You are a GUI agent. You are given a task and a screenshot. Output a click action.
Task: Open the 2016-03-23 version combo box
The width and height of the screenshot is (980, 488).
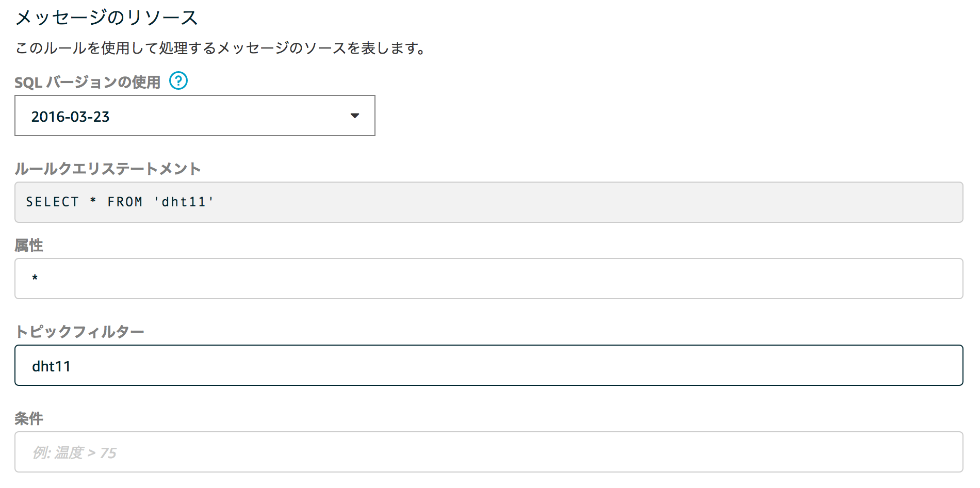[195, 116]
